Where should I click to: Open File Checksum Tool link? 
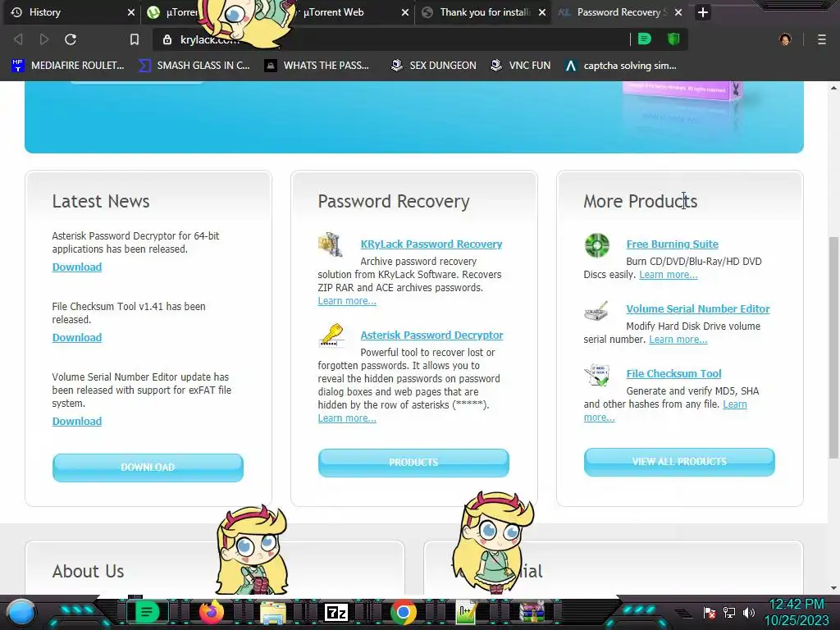click(674, 374)
